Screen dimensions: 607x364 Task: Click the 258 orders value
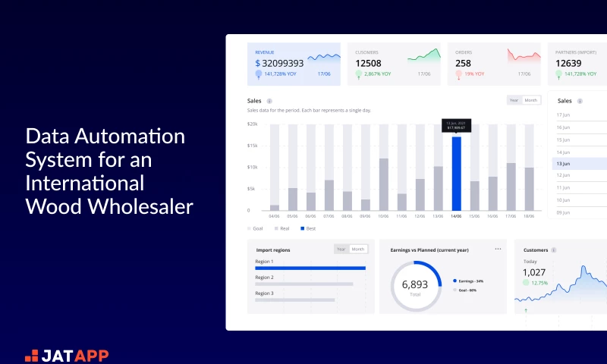click(463, 63)
